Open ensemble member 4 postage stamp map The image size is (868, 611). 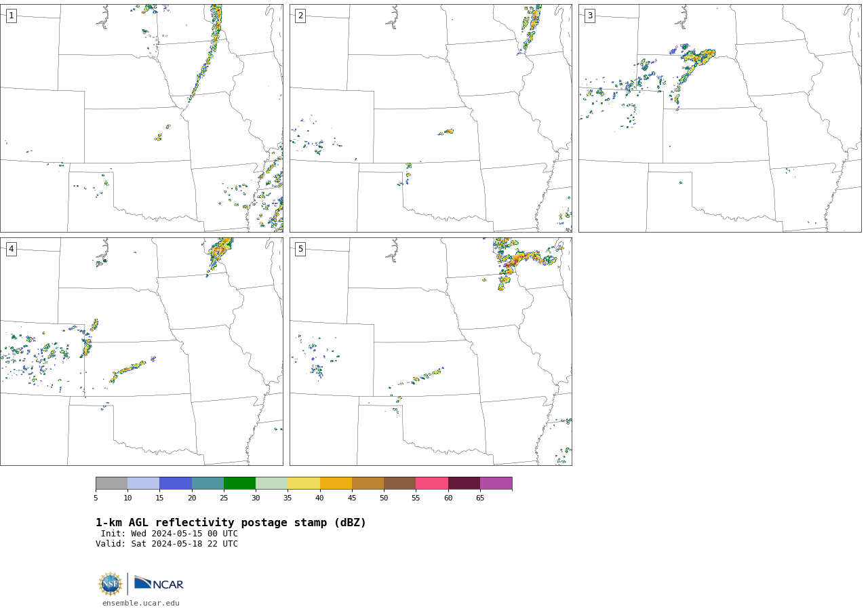point(142,351)
